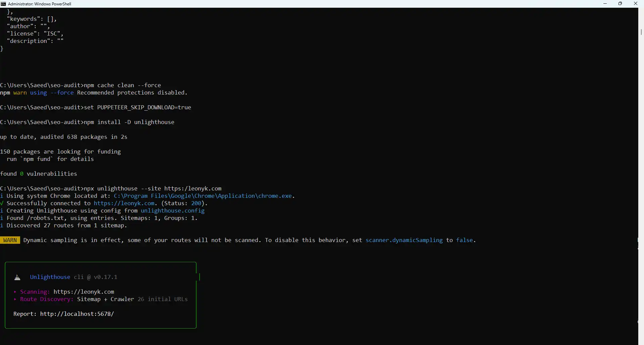Viewport: 644px width, 345px height.
Task: Restore down the PowerShell window
Action: [620, 4]
